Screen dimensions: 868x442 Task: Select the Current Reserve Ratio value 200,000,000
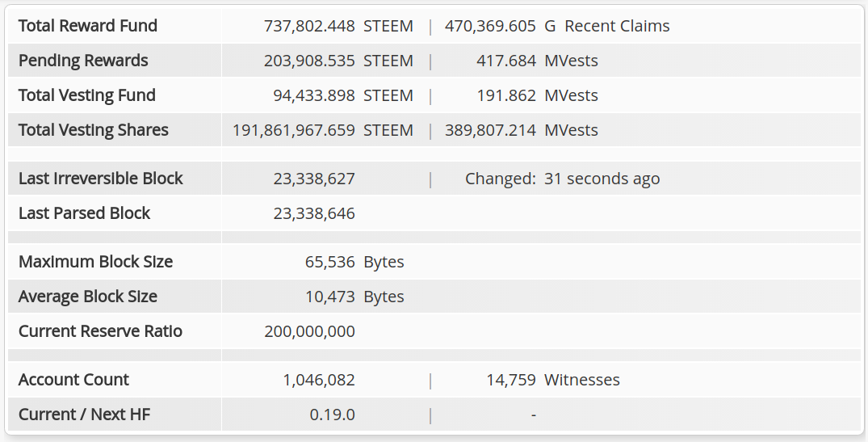(309, 331)
